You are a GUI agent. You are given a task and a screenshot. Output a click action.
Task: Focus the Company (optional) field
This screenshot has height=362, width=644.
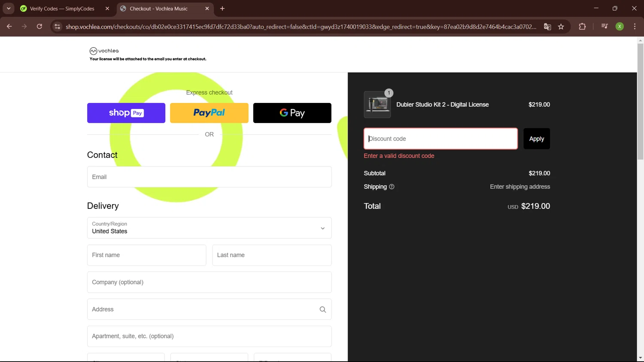coord(210,282)
